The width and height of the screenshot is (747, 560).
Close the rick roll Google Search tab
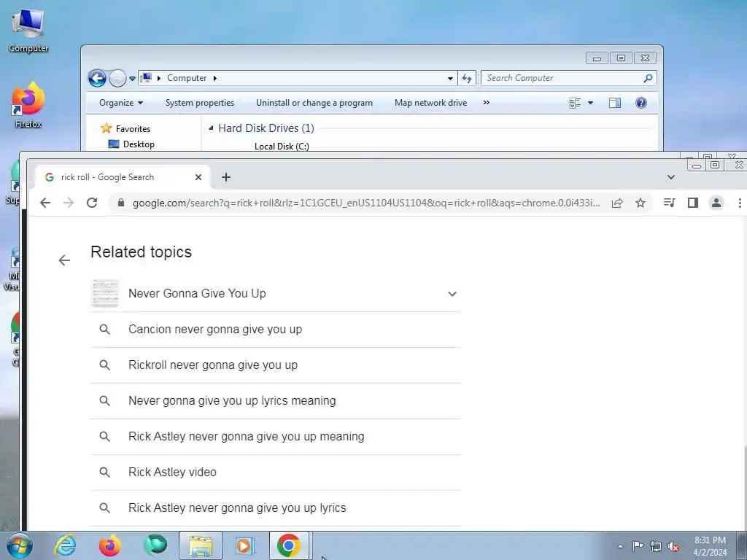[x=198, y=177]
